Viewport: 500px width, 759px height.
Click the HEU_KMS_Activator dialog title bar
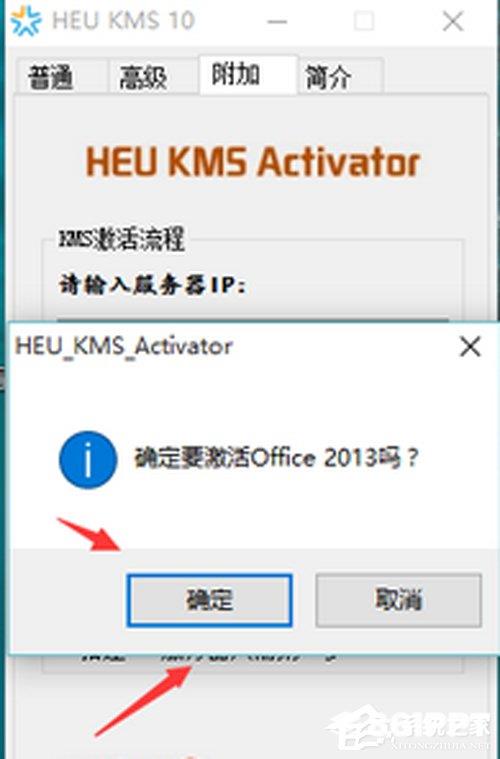coord(232,347)
